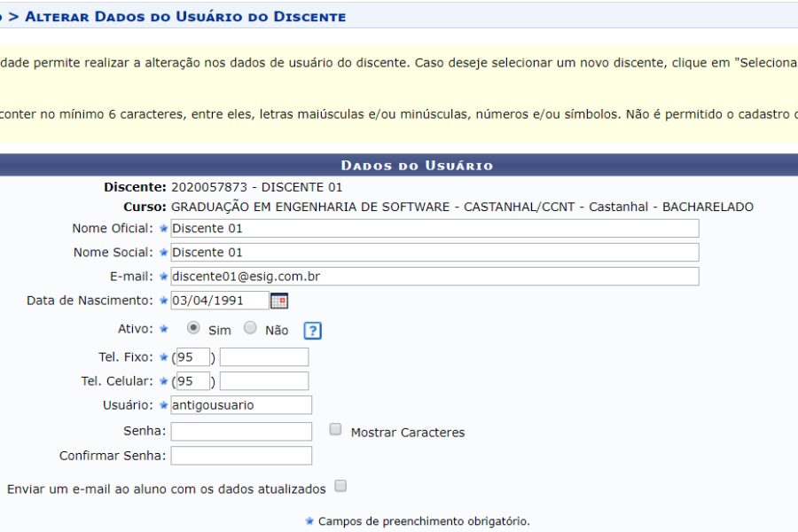Focus the Usuário username field
Image resolution: width=798 pixels, height=532 pixels.
coord(241,405)
